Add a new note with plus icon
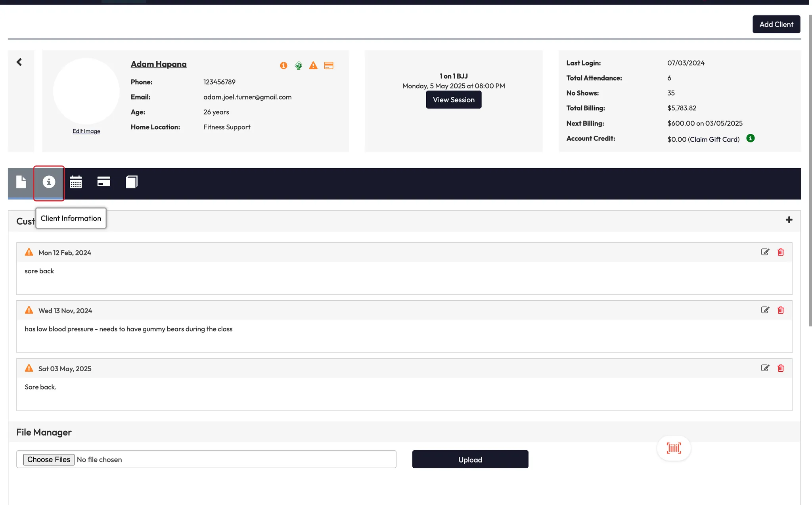Viewport: 812px width, 505px height. click(789, 220)
